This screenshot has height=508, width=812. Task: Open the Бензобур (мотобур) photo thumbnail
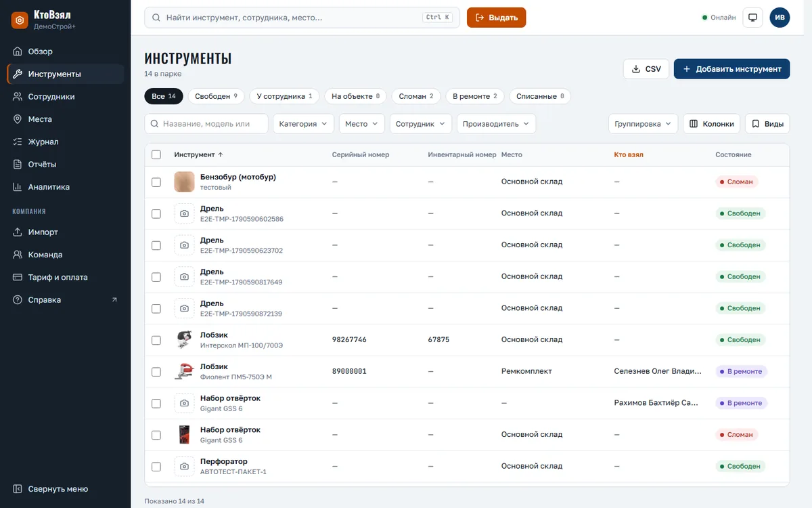[x=185, y=182]
